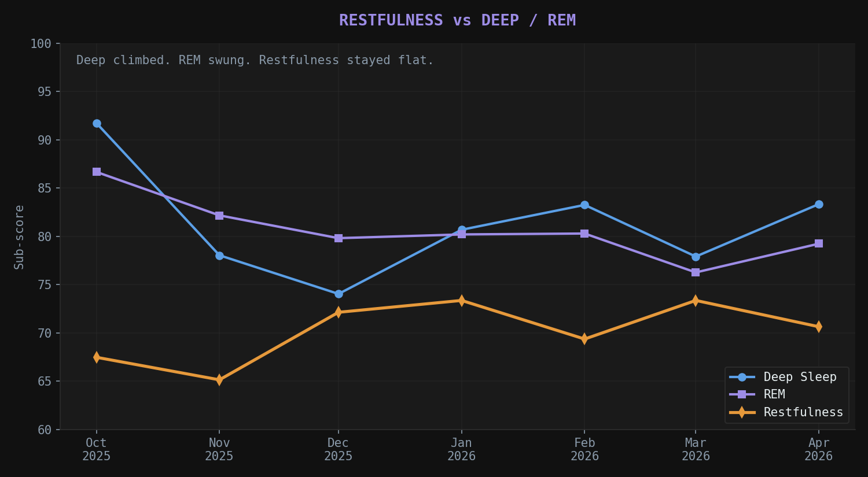
Task: Click the orange Restfulness legend swatch
Action: click(742, 412)
